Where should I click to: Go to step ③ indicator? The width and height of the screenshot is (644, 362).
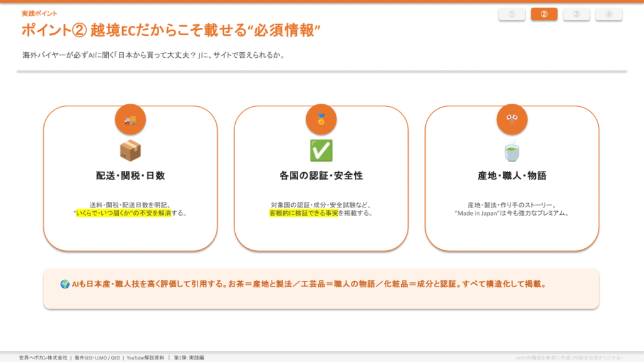pyautogui.click(x=576, y=14)
